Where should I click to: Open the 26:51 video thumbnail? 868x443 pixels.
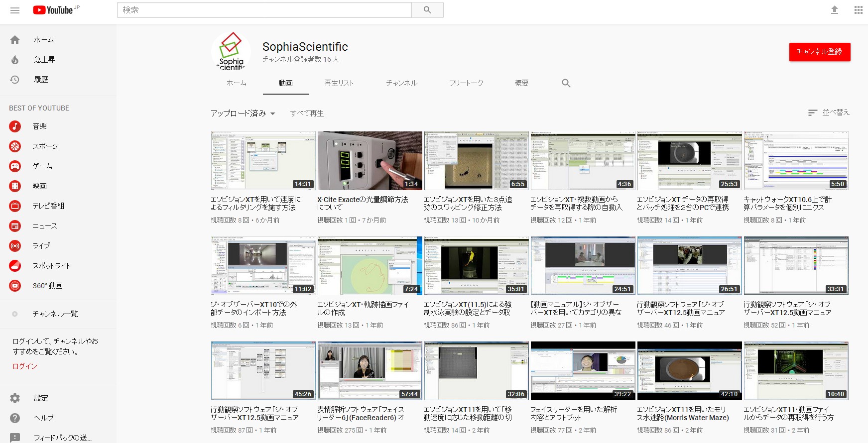(689, 266)
